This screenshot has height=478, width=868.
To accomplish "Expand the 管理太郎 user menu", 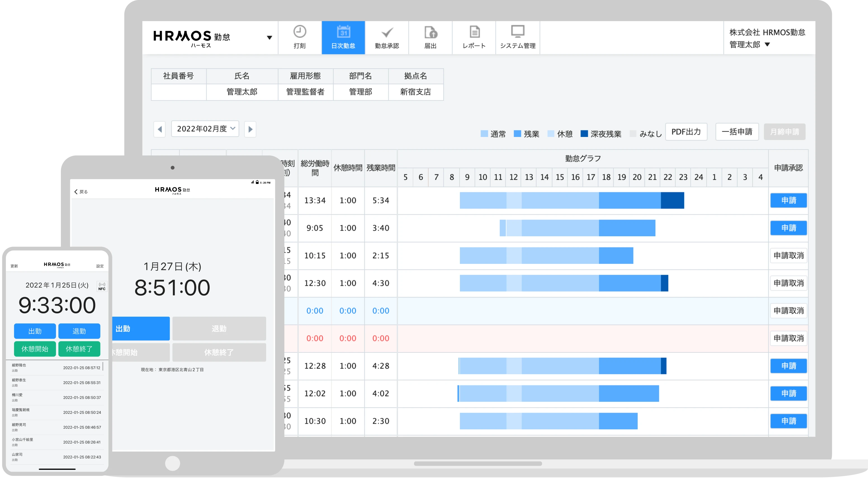I will (767, 44).
